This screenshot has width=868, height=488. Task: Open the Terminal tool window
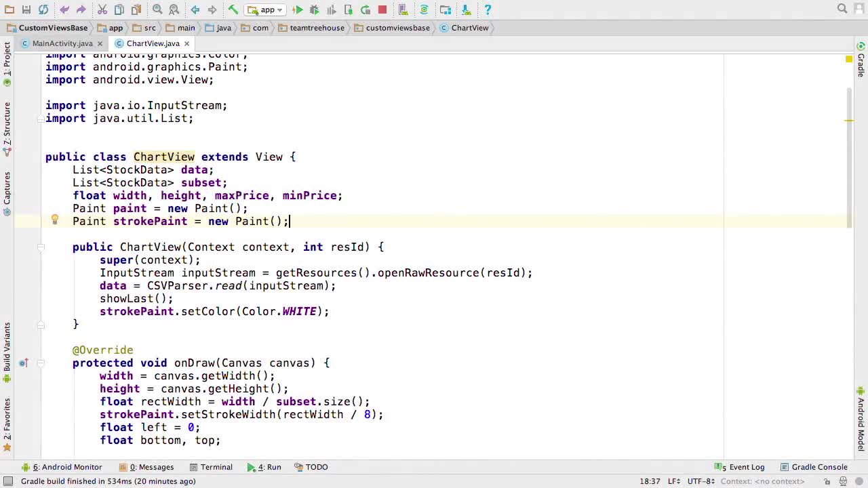(x=211, y=467)
